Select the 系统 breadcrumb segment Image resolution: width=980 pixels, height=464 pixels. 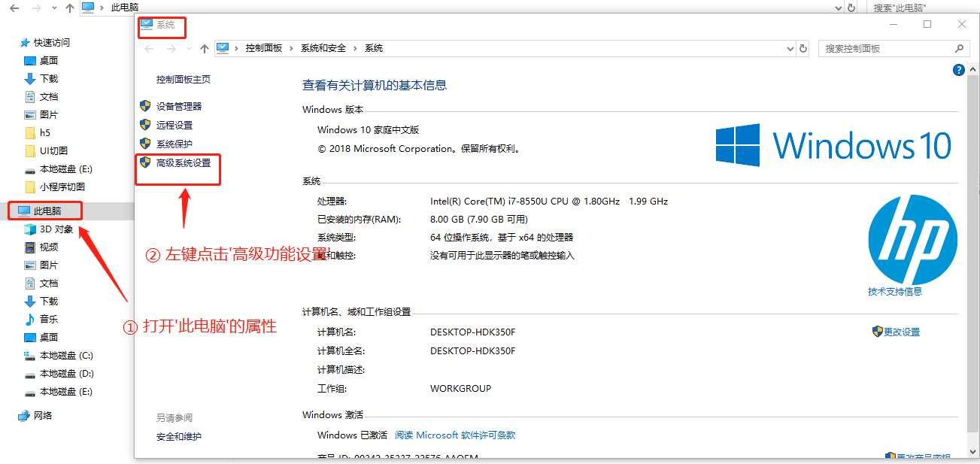click(374, 48)
